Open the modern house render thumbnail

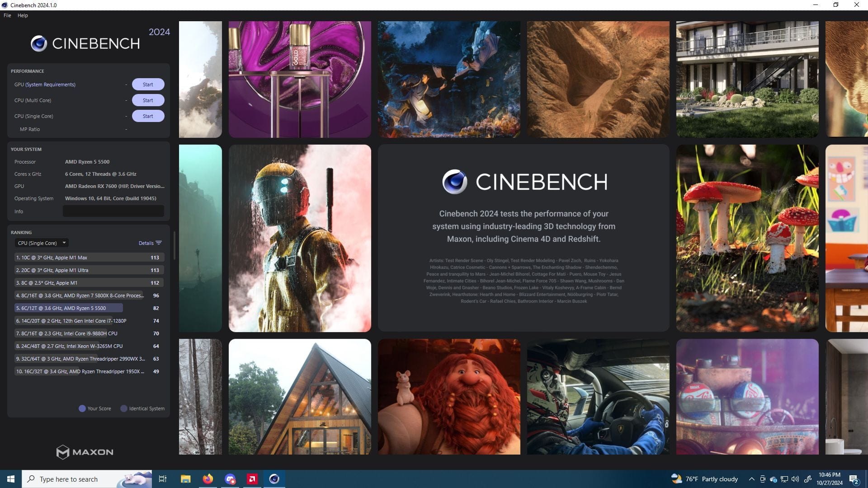[x=747, y=79]
